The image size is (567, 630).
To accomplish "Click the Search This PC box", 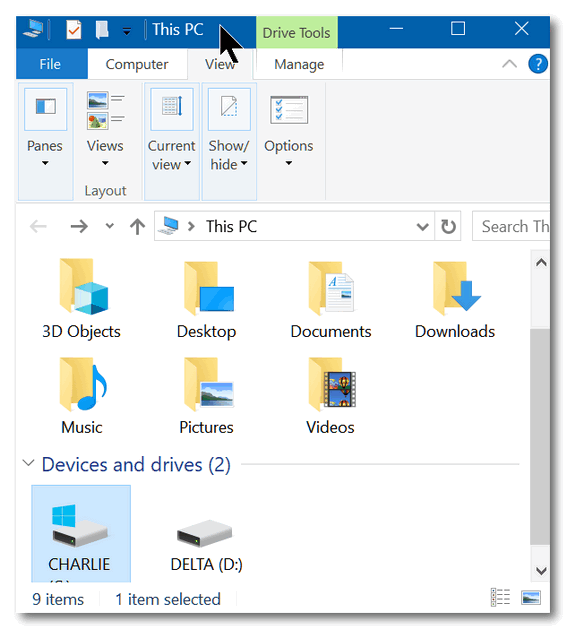I will (511, 226).
